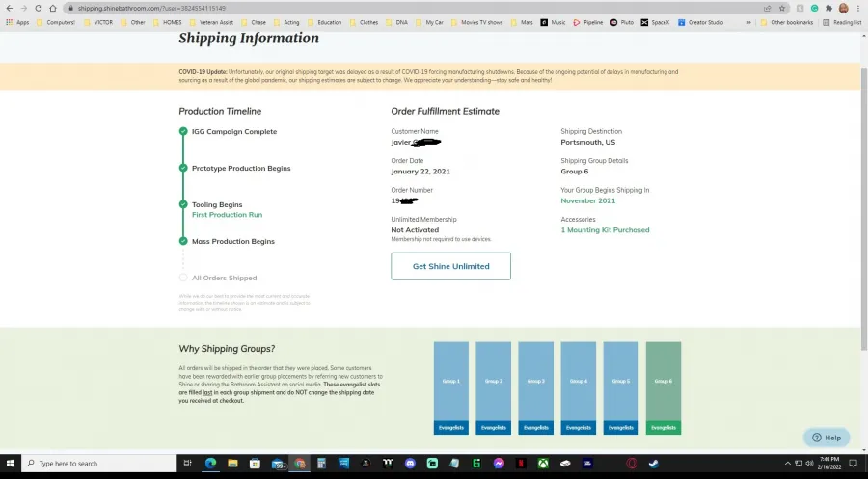This screenshot has height=479, width=868.
Task: Open the Help chat widget
Action: click(827, 438)
